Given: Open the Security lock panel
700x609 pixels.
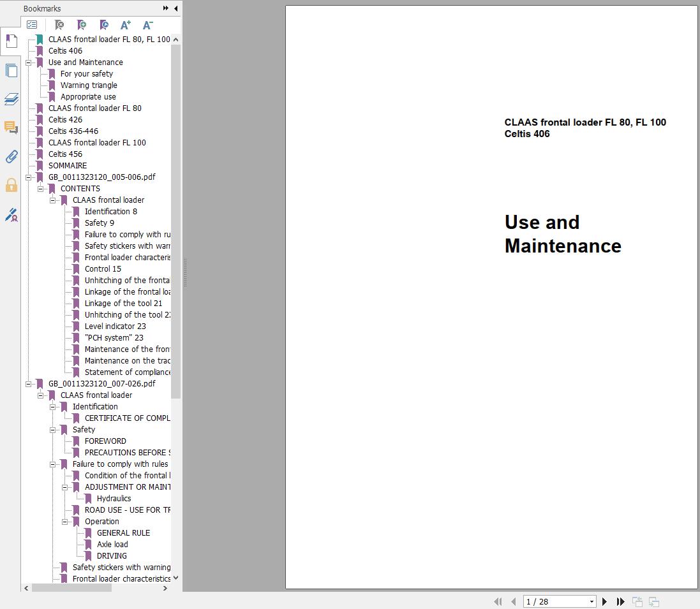Looking at the screenshot, I should (x=11, y=186).
